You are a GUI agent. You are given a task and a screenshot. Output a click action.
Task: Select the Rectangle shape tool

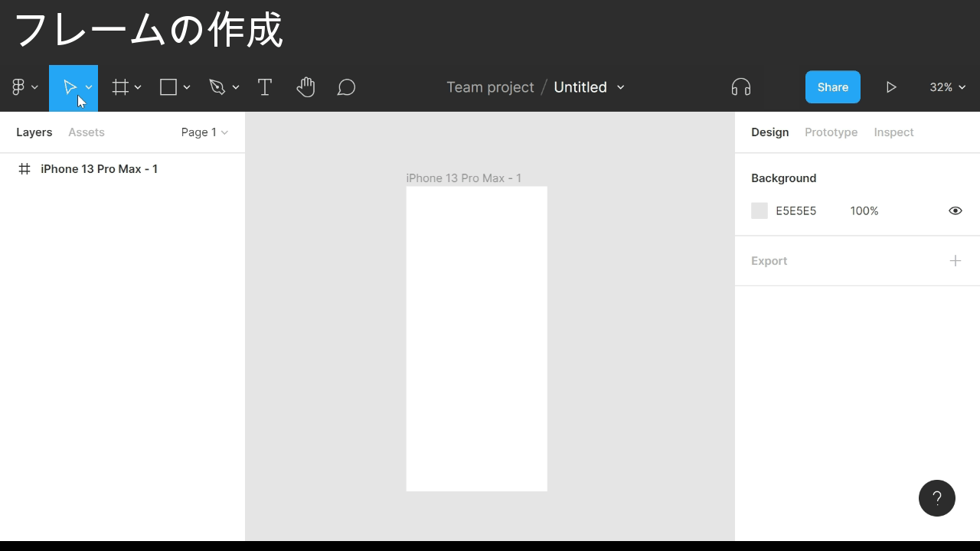(168, 87)
